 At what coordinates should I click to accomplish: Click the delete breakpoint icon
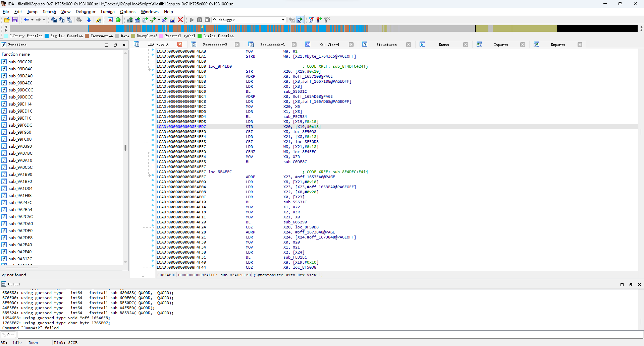327,20
